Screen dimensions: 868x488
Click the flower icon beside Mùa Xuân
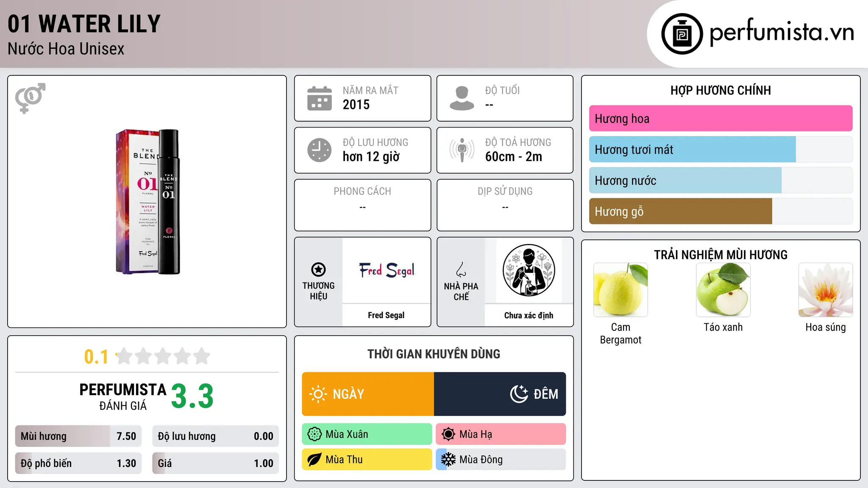tap(314, 434)
